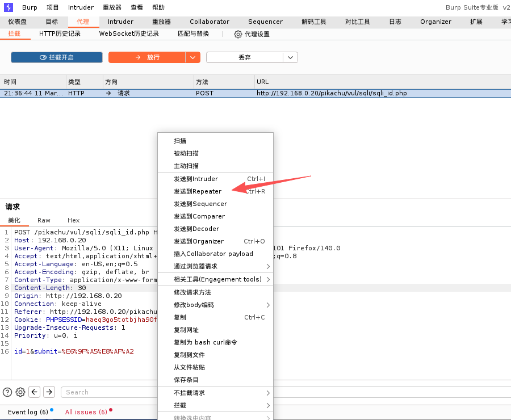511x420 pixels.
Task: Choose 复制到文件 menu entry
Action: point(215,355)
